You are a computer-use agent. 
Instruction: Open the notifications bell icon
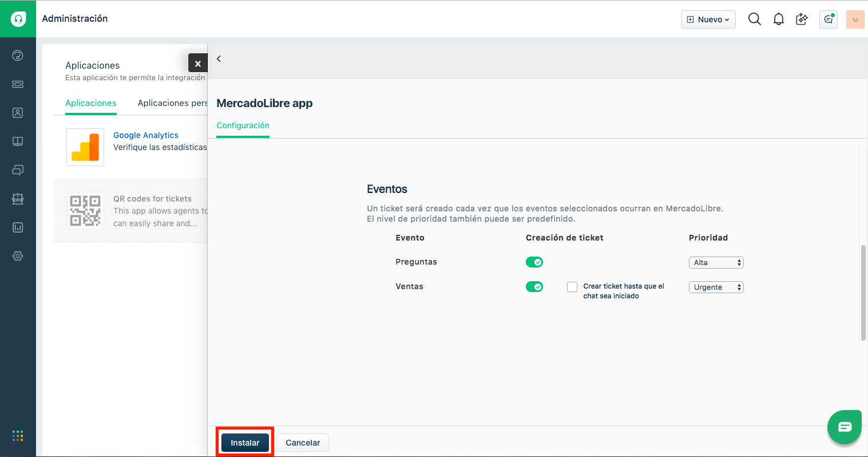pyautogui.click(x=779, y=19)
